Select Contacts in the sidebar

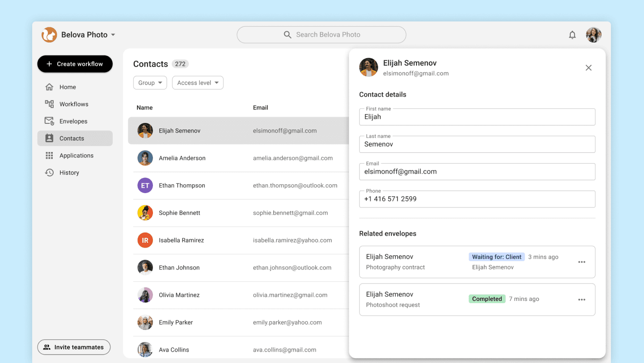tap(75, 138)
